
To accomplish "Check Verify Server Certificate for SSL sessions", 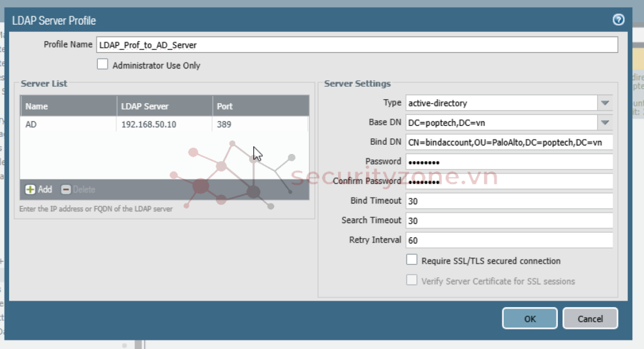I will pos(412,281).
